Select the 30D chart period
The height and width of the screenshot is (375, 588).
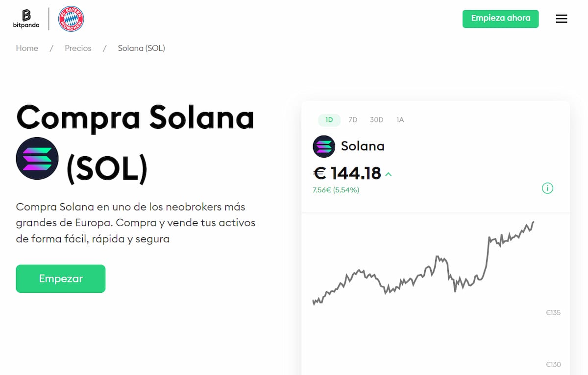coord(376,119)
